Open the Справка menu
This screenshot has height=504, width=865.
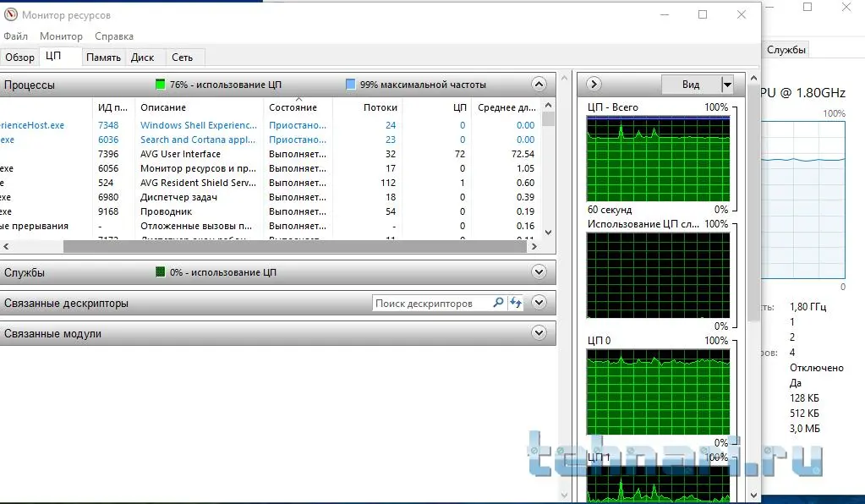click(x=114, y=36)
